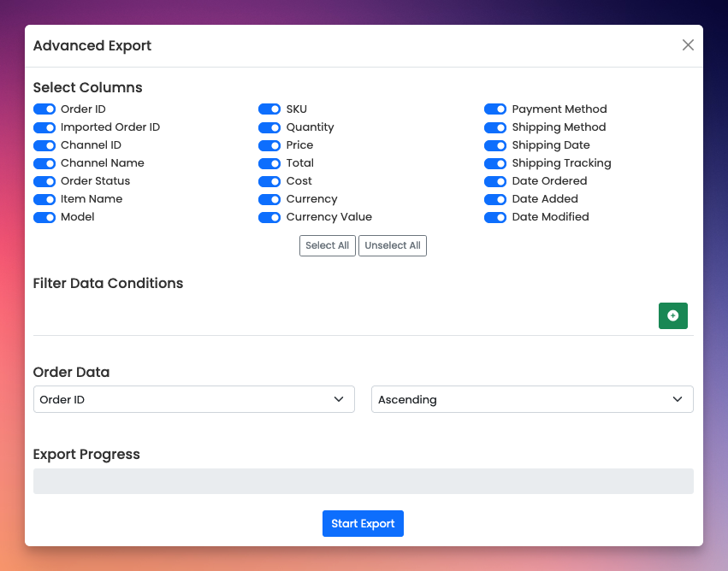Toggle the Date Modified column
The height and width of the screenshot is (571, 728).
coord(495,217)
